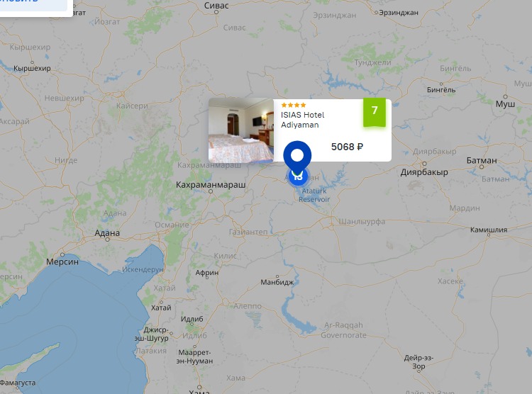Click the Адана city marker dot
The width and height of the screenshot is (532, 394).
(x=108, y=240)
